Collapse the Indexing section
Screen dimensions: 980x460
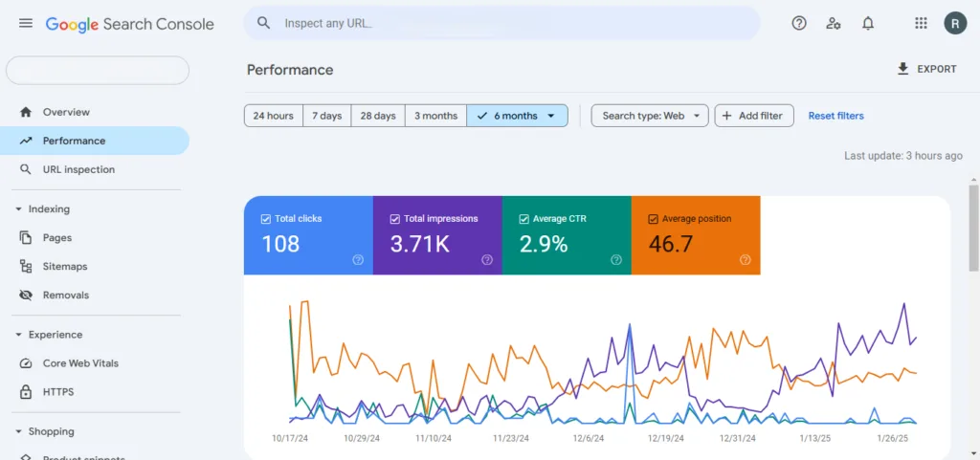tap(18, 209)
